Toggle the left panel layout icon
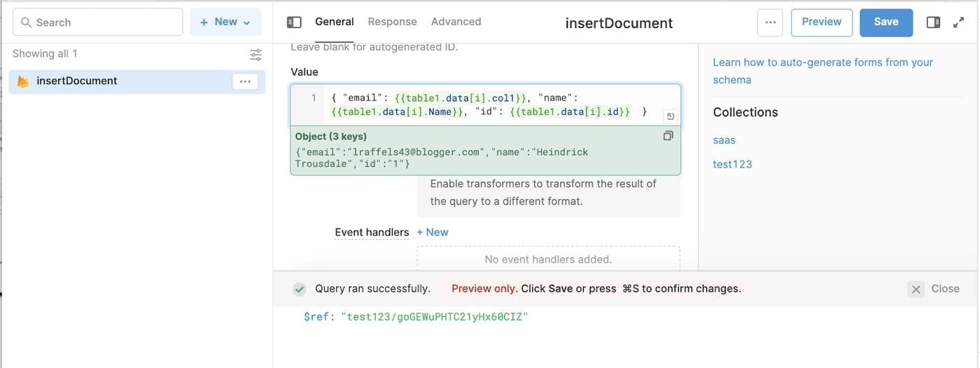Image resolution: width=980 pixels, height=368 pixels. tap(294, 22)
